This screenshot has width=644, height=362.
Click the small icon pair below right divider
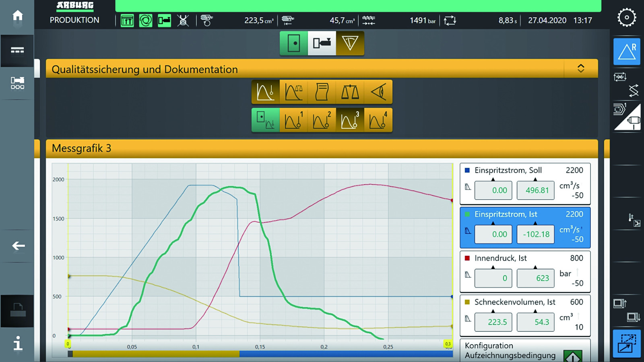tap(634, 220)
